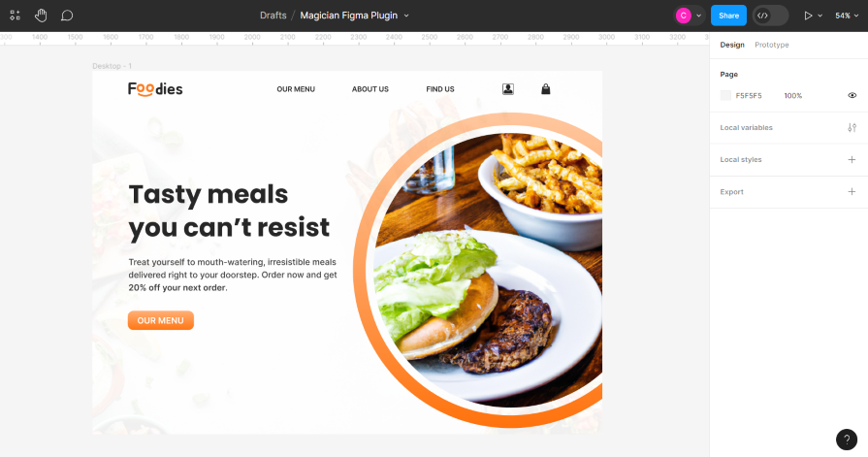Viewport: 868px width, 457px height.
Task: Add an Export setting with plus icon
Action: pyautogui.click(x=852, y=192)
